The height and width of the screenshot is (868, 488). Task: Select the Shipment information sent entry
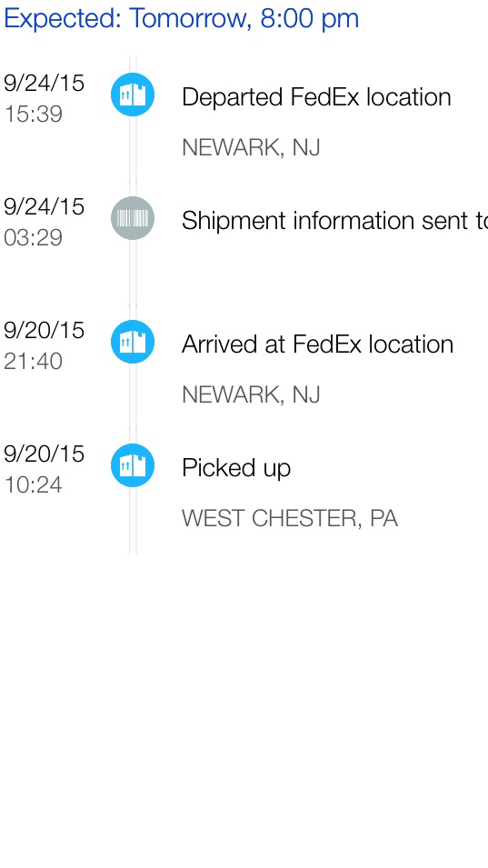(x=334, y=221)
